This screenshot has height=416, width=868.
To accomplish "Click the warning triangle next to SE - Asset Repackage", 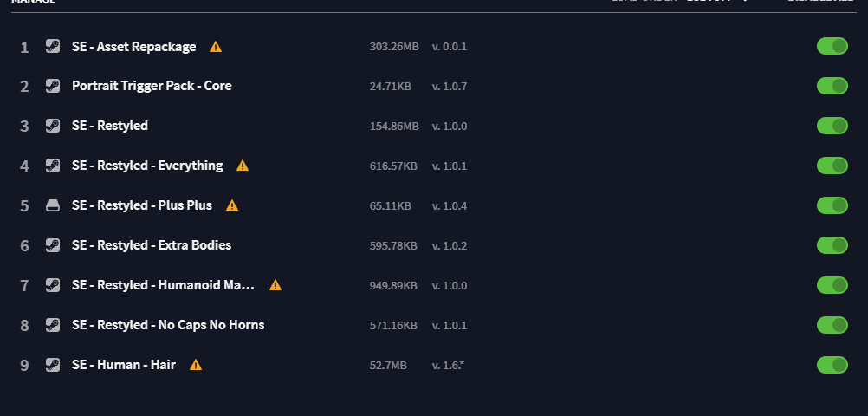I will [x=216, y=47].
